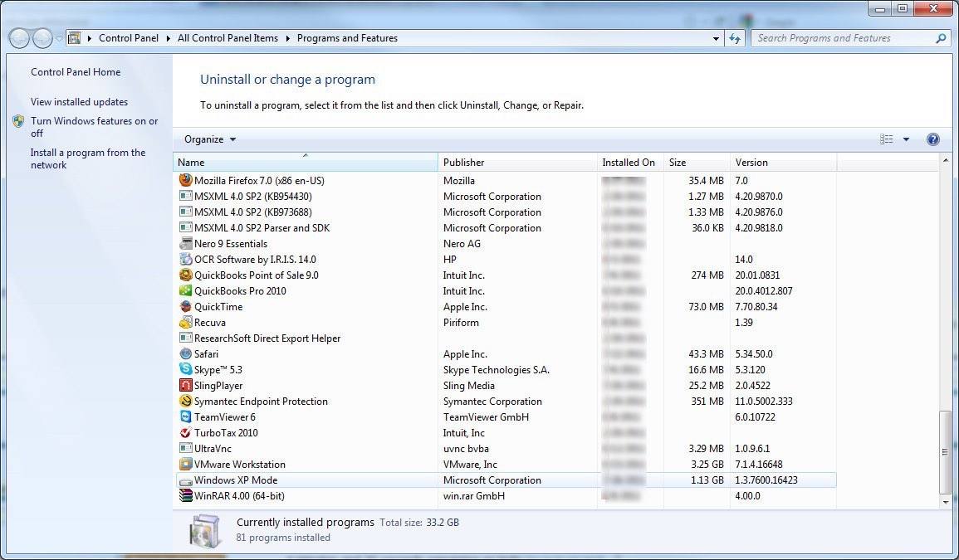Viewport: 959px width, 560px height.
Task: Click the Safari compass icon
Action: 185,353
